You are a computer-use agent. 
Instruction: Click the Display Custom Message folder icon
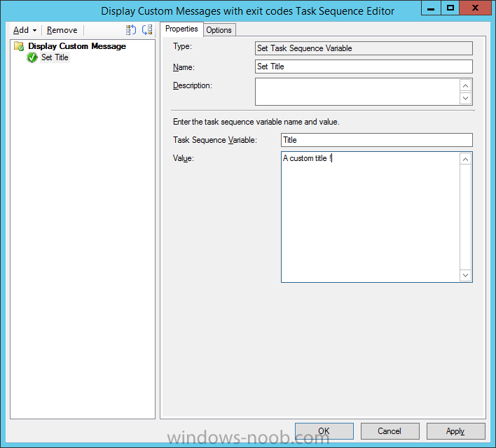19,46
